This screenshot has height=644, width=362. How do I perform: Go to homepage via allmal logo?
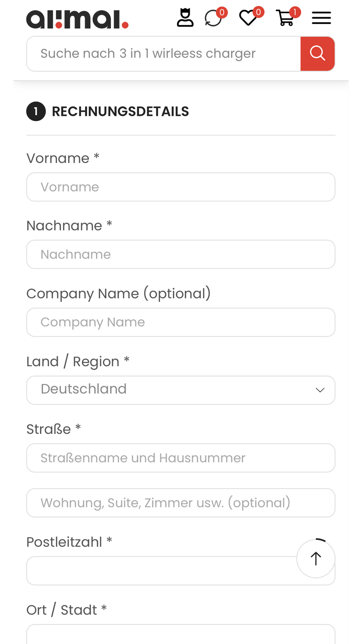(77, 19)
